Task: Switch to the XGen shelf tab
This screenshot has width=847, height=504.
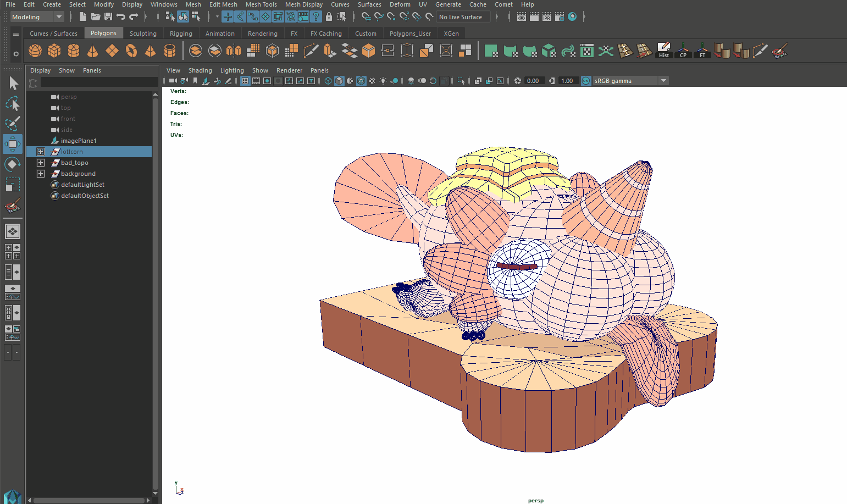Action: coord(451,34)
